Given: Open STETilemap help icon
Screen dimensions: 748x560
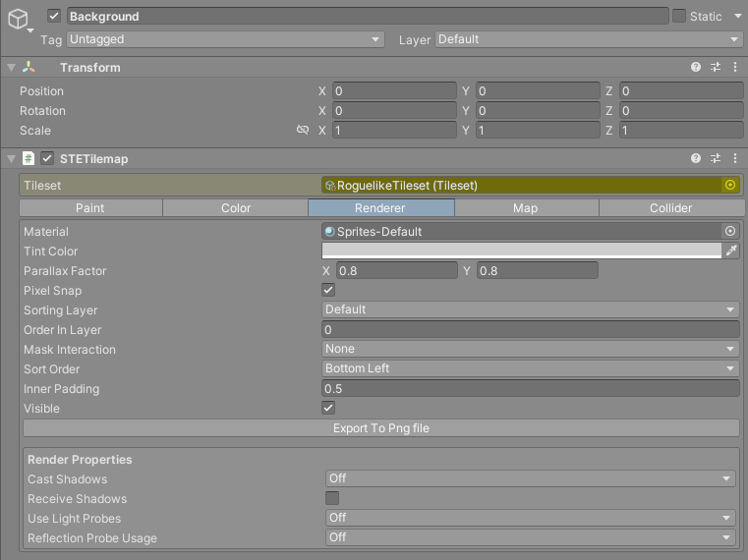Looking at the screenshot, I should click(x=696, y=158).
